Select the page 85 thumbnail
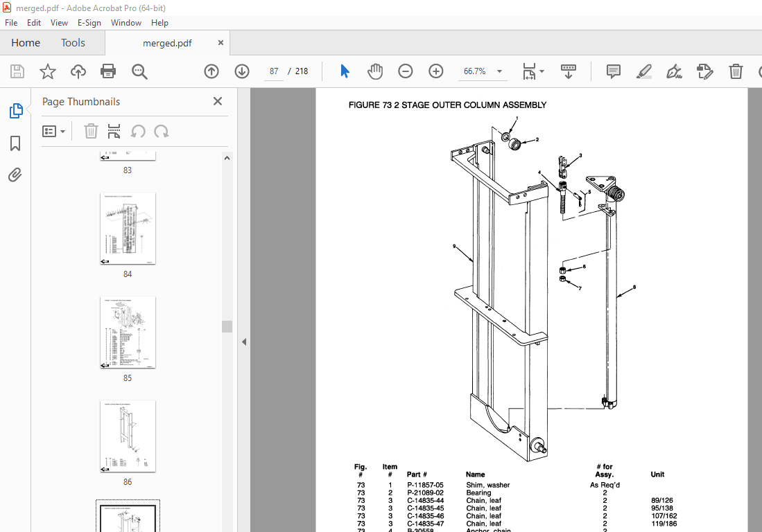This screenshot has height=532, width=762. [128, 332]
